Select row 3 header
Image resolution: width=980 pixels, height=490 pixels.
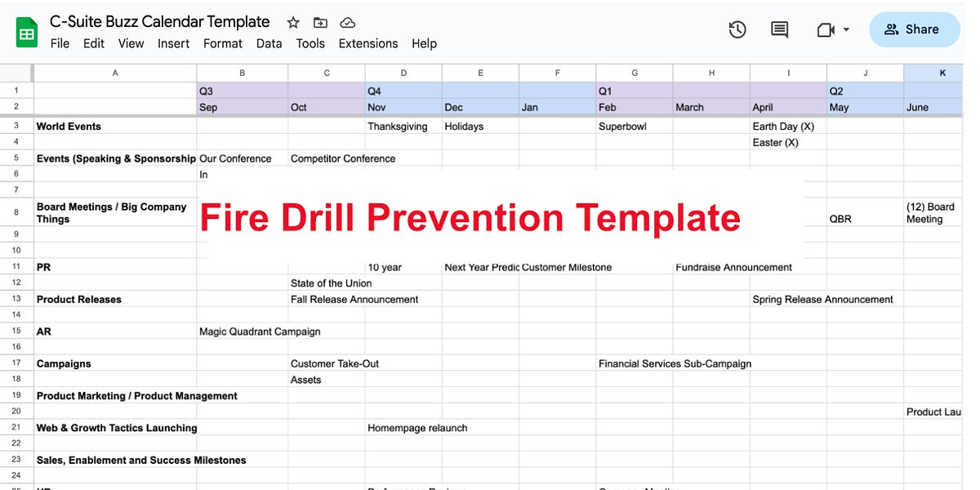click(16, 126)
